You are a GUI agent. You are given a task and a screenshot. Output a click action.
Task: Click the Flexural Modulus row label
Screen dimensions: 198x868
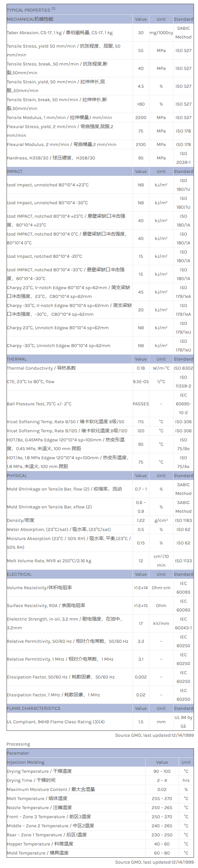62,144
